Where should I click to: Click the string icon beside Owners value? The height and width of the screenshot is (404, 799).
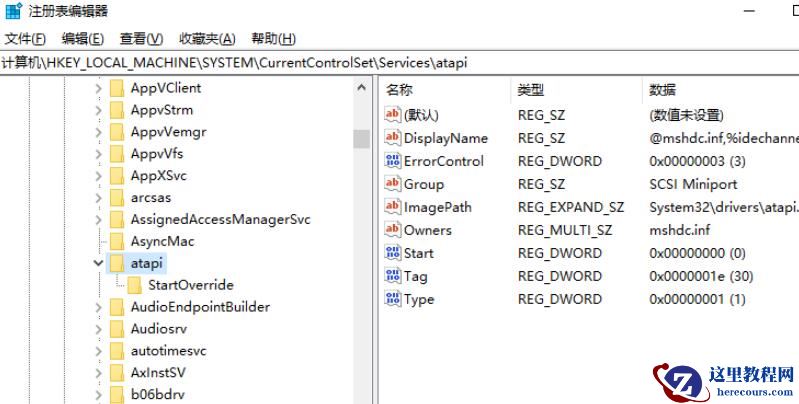click(x=392, y=230)
